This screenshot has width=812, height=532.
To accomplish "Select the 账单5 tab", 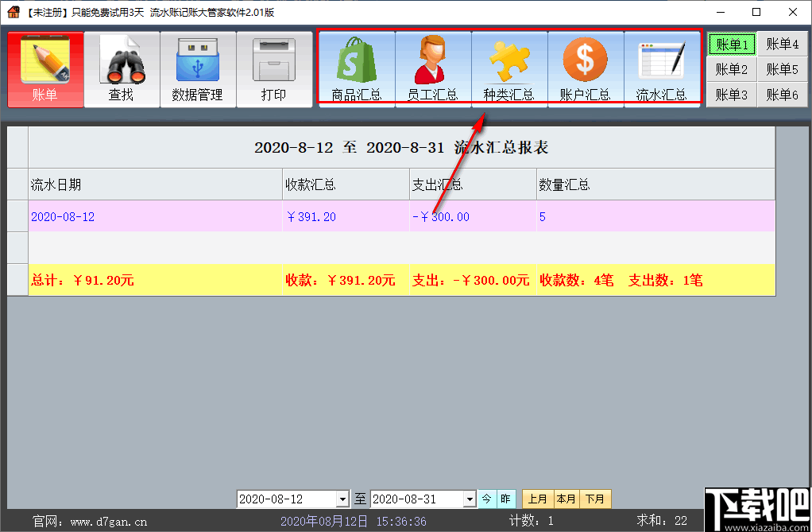I will point(783,69).
